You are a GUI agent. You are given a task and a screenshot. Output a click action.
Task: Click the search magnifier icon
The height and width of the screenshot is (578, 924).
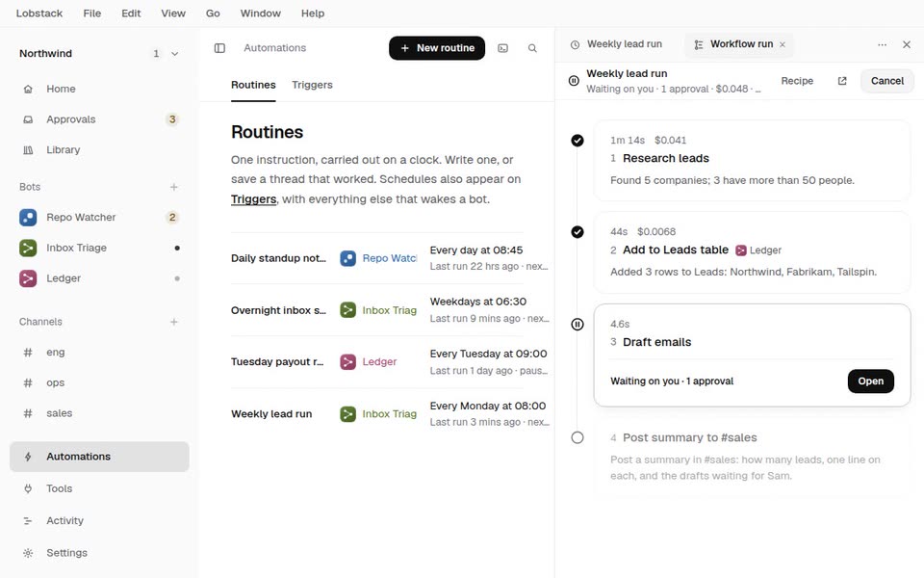(532, 48)
